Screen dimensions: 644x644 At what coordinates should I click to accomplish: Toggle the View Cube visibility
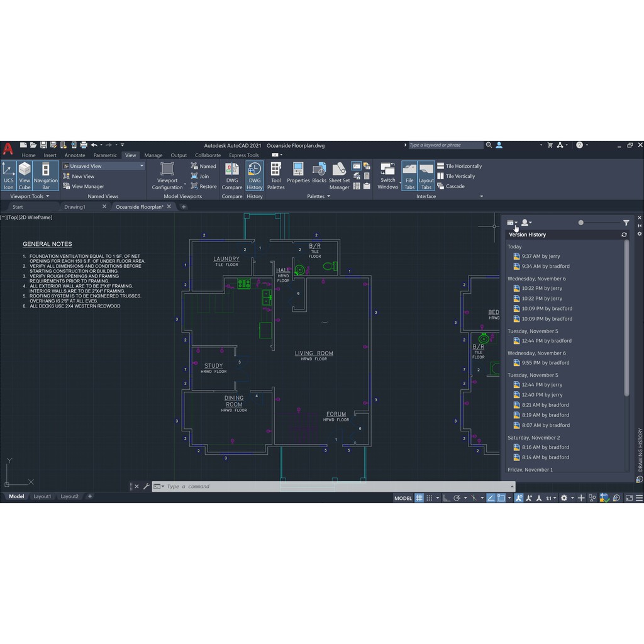[25, 175]
